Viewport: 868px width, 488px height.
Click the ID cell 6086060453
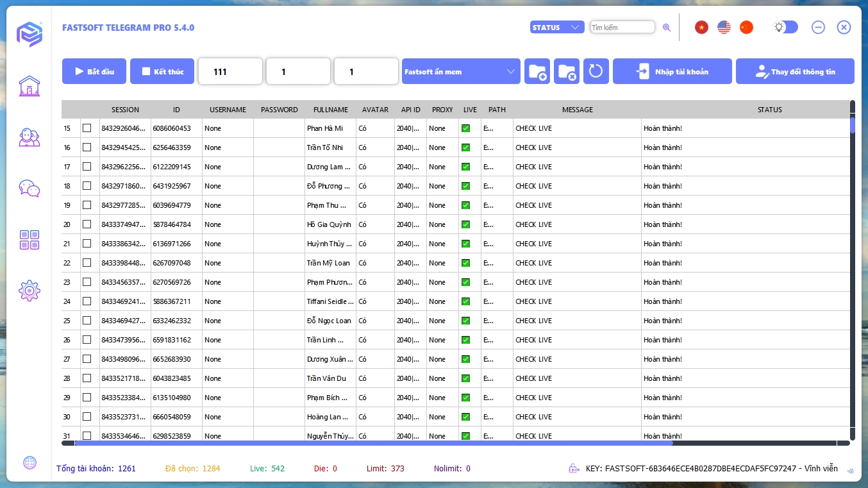pos(176,128)
